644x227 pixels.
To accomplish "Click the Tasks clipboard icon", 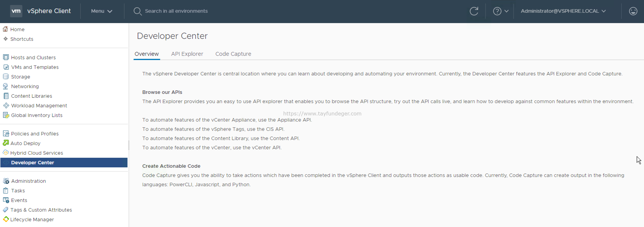I will click(6, 191).
